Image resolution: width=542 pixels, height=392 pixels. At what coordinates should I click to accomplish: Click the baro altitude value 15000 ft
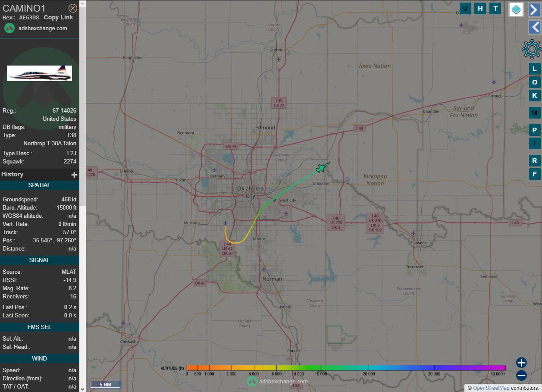point(66,208)
